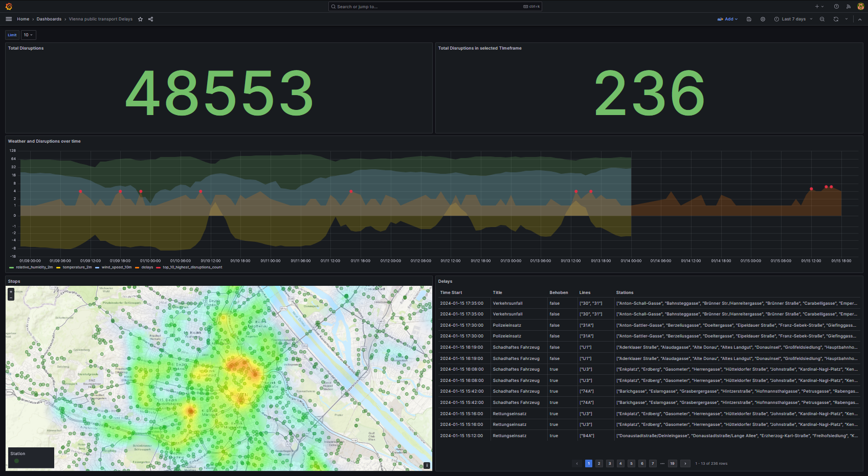Click the Grafana logo
The height and width of the screenshot is (476, 868).
tap(9, 6)
